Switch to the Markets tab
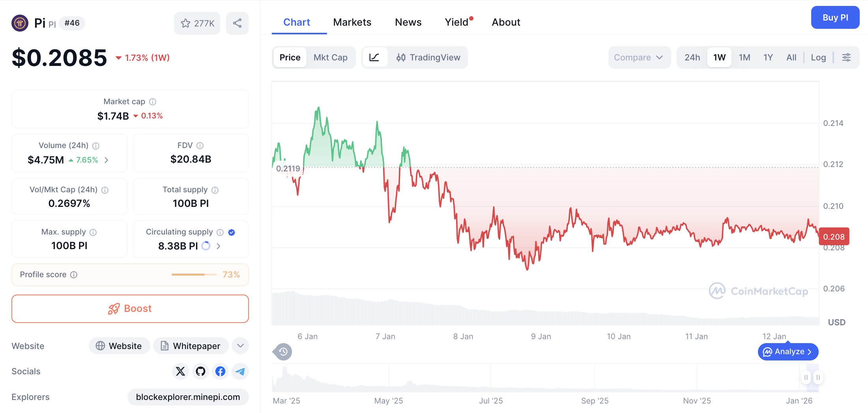This screenshot has height=413, width=868. tap(352, 22)
